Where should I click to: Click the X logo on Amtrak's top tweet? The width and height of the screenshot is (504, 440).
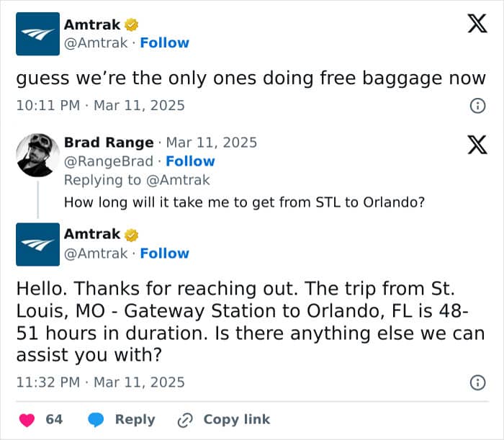click(477, 24)
